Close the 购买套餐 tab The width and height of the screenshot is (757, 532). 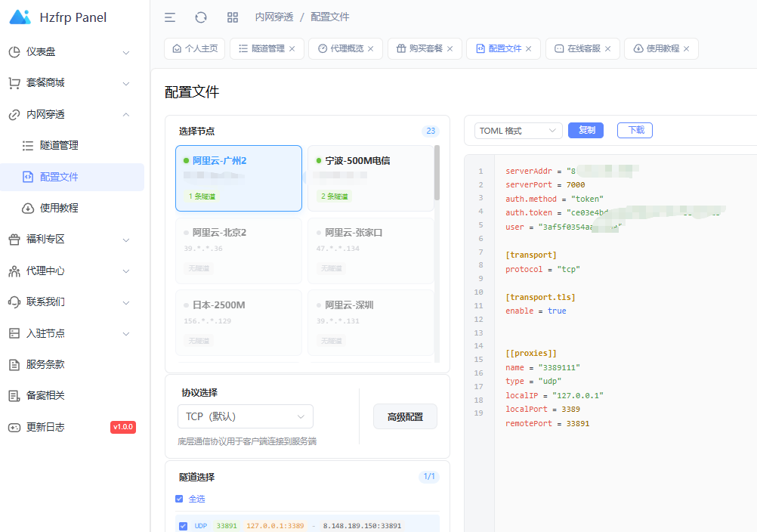click(x=450, y=49)
